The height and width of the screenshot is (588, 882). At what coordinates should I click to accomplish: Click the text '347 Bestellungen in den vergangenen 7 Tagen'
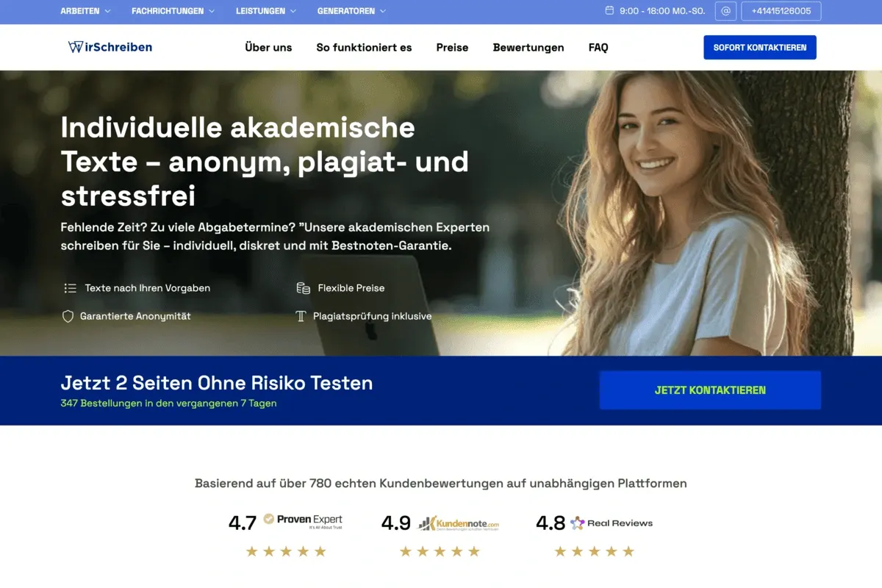coord(168,403)
